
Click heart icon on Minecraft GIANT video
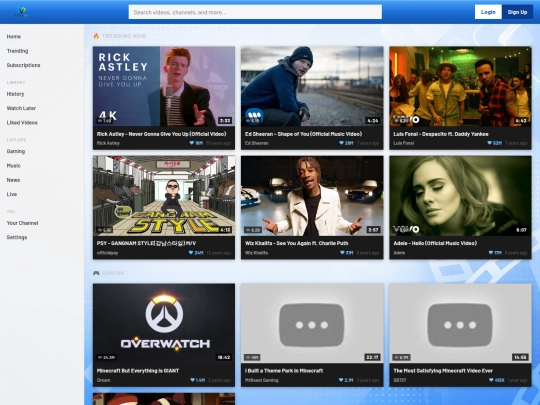pyautogui.click(x=193, y=380)
